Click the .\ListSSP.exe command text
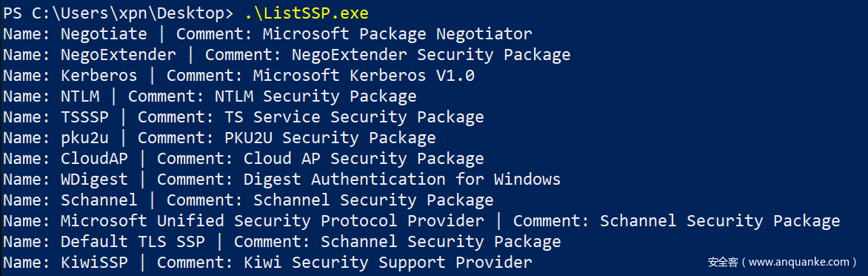The image size is (868, 276). point(306,13)
